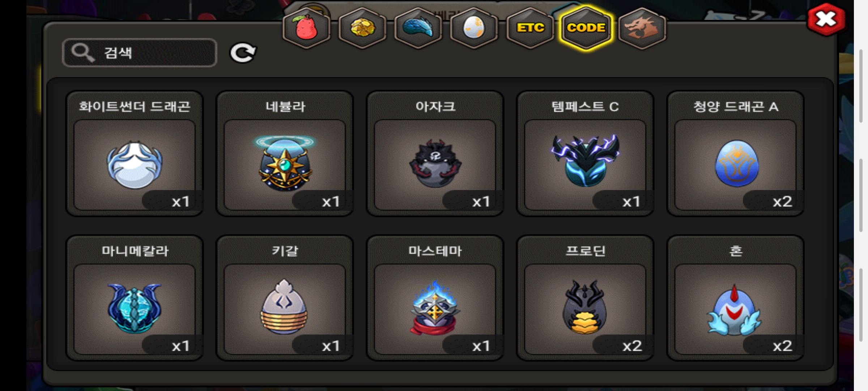
Task: Open the brown dragon head category tab
Action: [642, 28]
